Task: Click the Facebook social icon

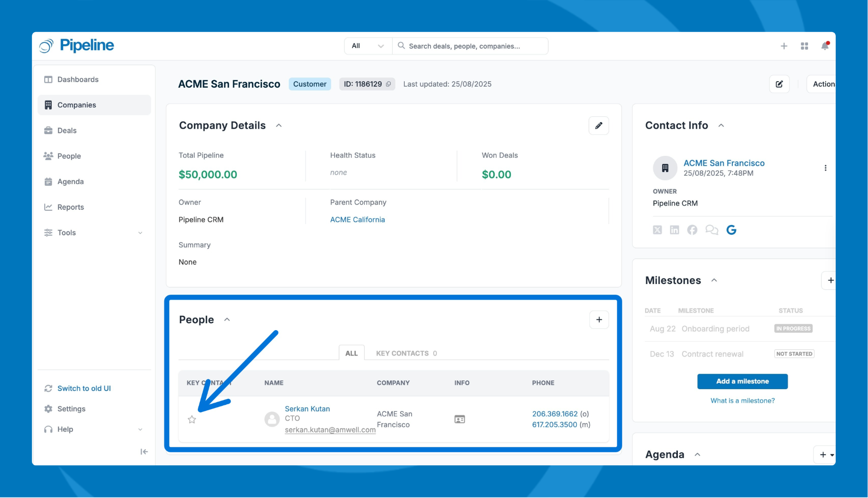Action: 692,230
